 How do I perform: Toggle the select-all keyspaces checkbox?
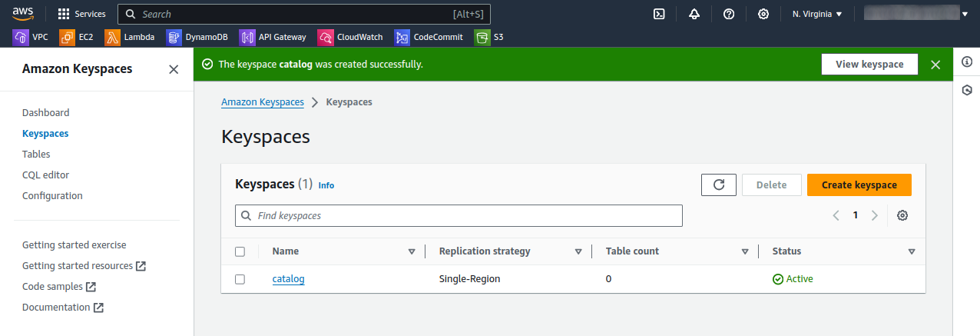coord(240,251)
